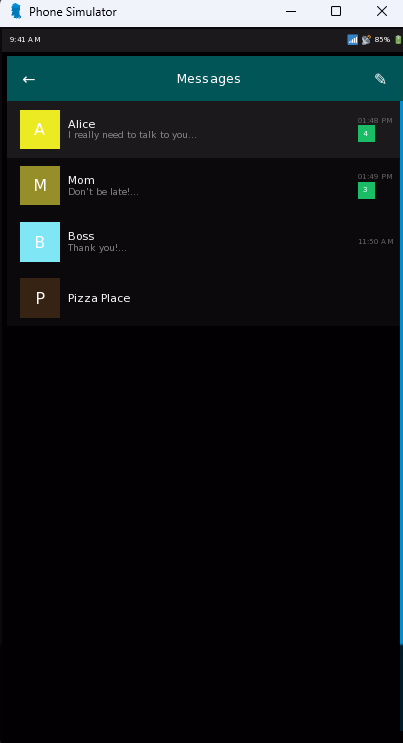Select Alice's yellow avatar
The height and width of the screenshot is (743, 403).
pyautogui.click(x=40, y=129)
